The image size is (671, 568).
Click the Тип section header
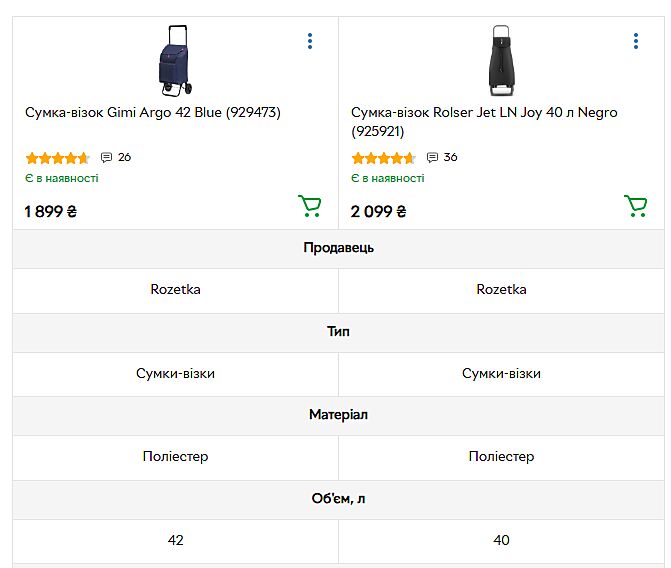[x=339, y=331]
